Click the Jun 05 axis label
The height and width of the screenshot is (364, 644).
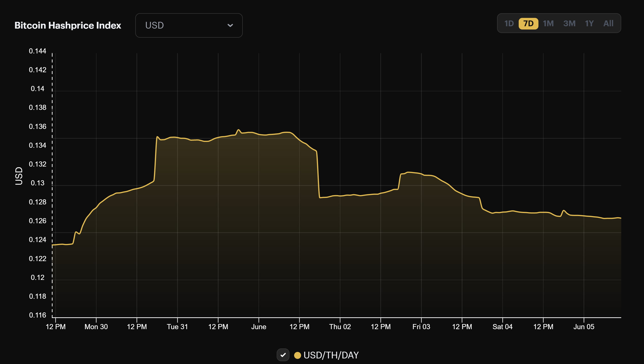click(584, 327)
